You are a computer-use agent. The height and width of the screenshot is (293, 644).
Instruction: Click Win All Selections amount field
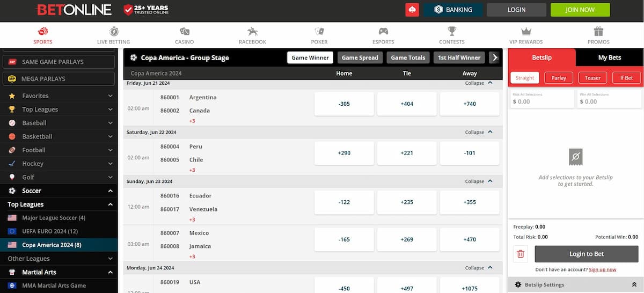tap(609, 99)
